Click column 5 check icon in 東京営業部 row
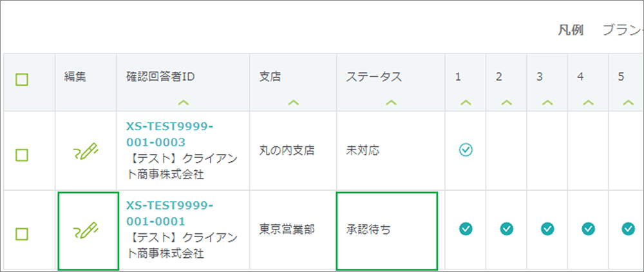 pyautogui.click(x=628, y=228)
